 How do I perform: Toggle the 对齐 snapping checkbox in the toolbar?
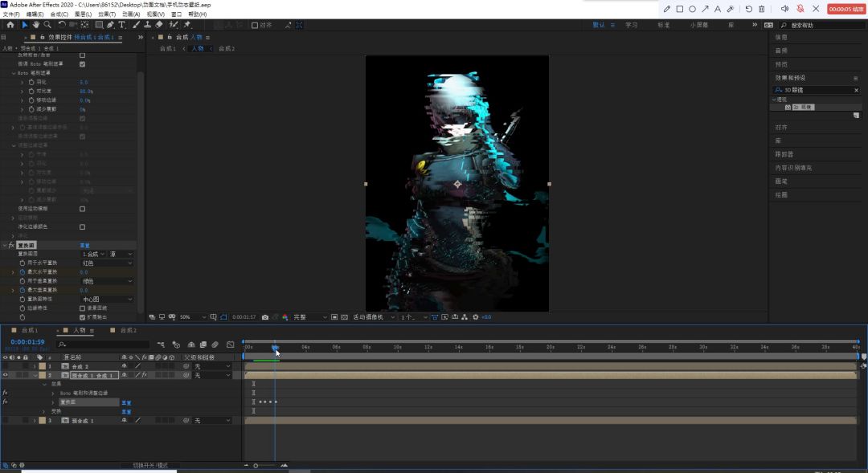(x=255, y=25)
